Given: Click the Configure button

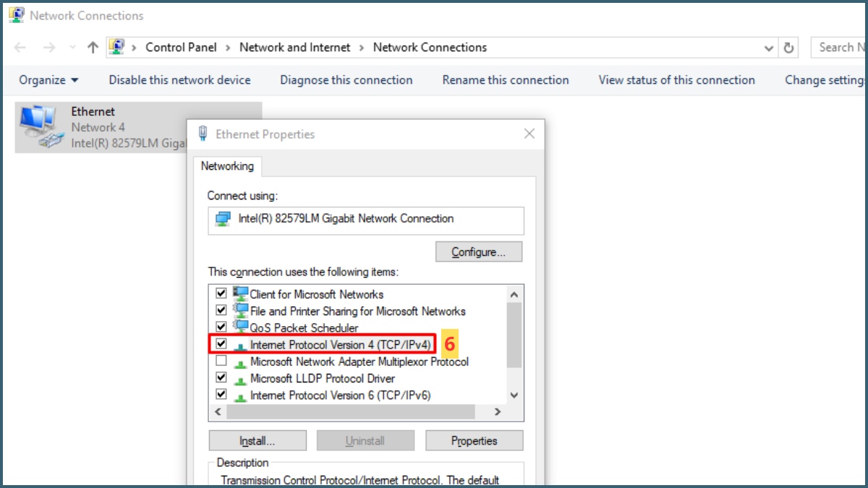Looking at the screenshot, I should pyautogui.click(x=478, y=252).
